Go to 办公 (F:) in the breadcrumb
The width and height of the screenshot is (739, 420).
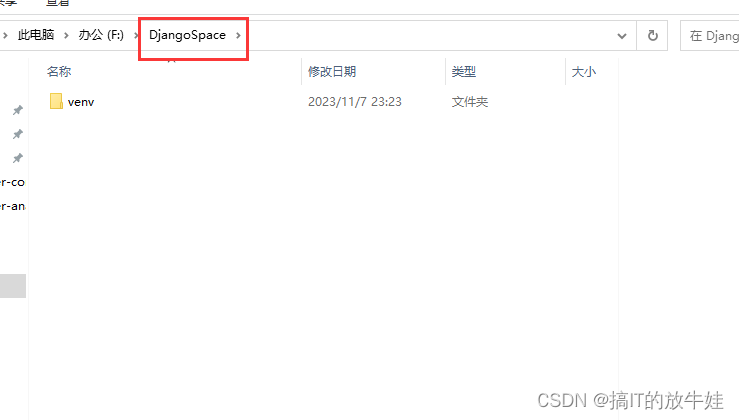[x=101, y=35]
